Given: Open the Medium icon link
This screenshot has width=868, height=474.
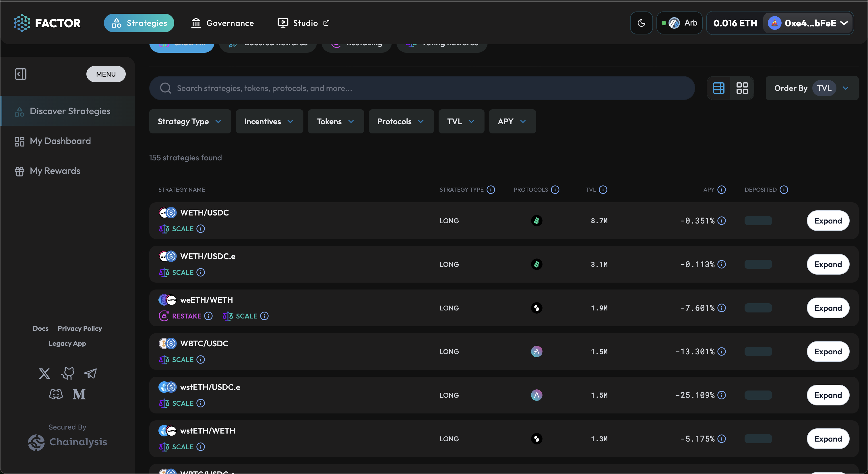Looking at the screenshot, I should tap(79, 394).
